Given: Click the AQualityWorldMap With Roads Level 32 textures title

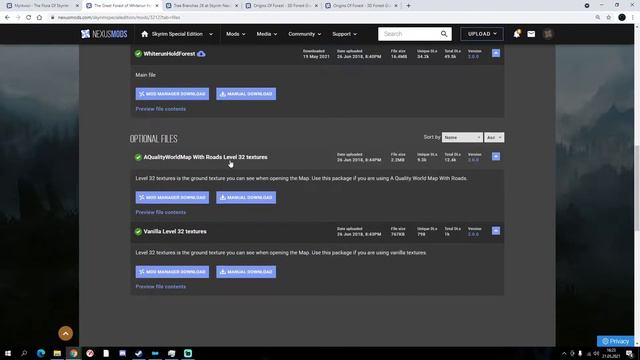Looking at the screenshot, I should [205, 157].
